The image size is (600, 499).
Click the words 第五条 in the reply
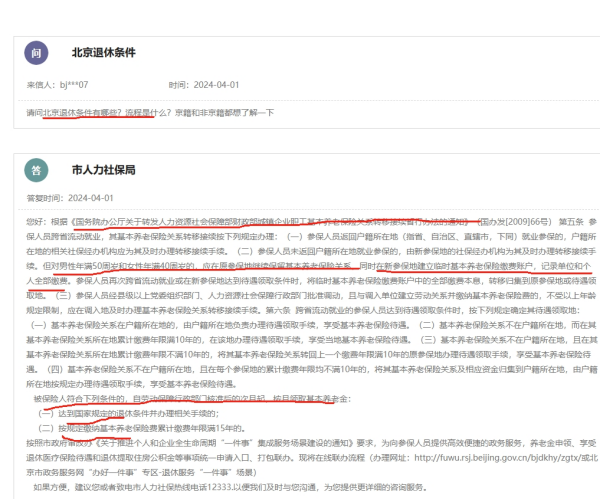[571, 222]
